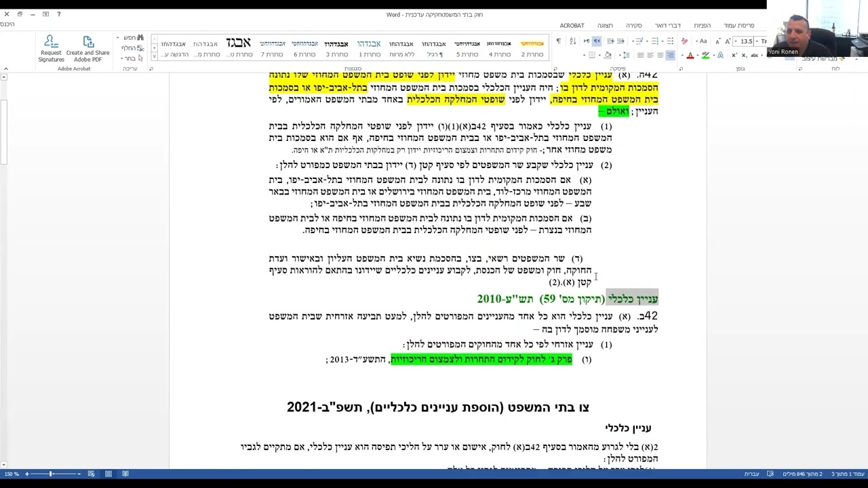Click the language עברית indicator

(x=751, y=474)
